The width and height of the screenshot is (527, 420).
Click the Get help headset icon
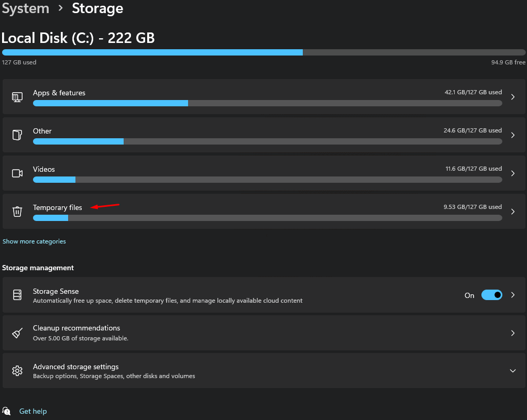point(7,411)
